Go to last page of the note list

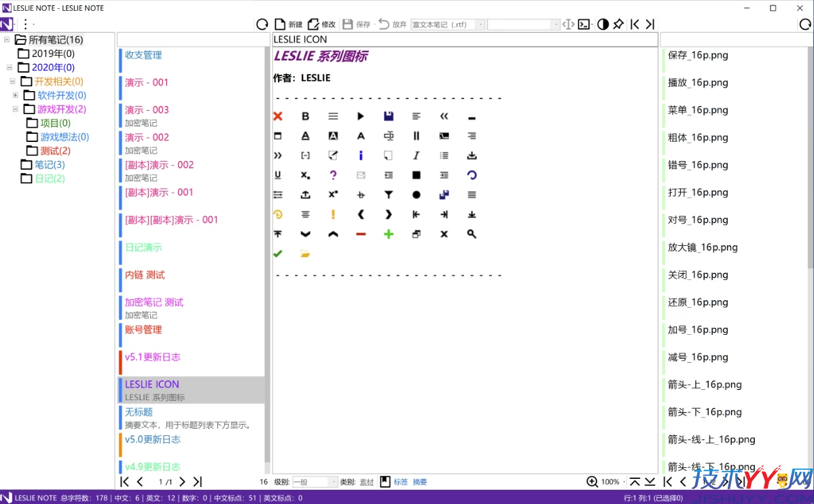coord(197,482)
